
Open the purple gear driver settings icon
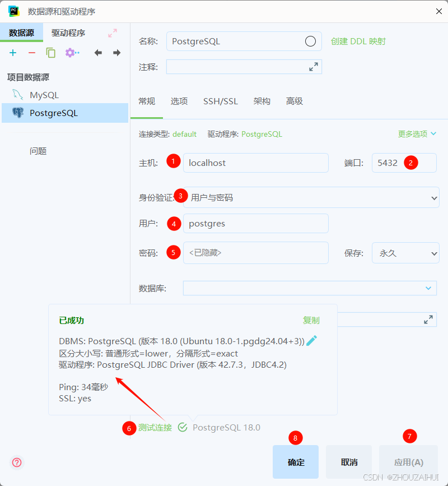pos(72,53)
